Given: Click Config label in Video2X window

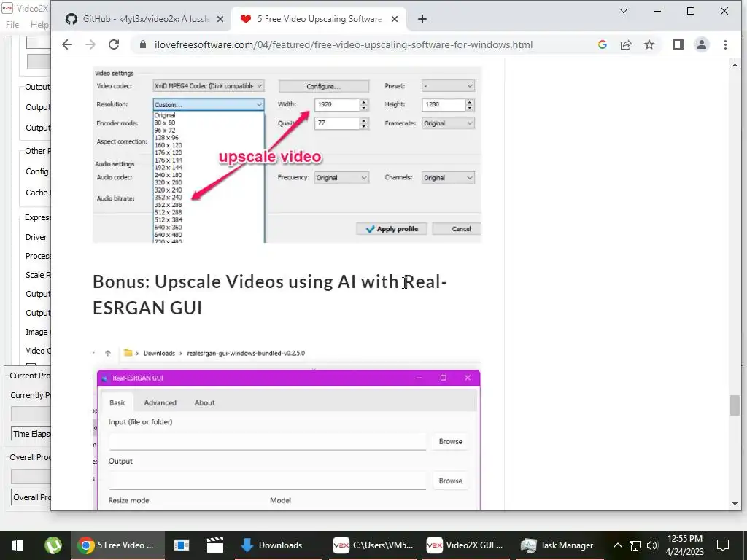Looking at the screenshot, I should pos(37,171).
